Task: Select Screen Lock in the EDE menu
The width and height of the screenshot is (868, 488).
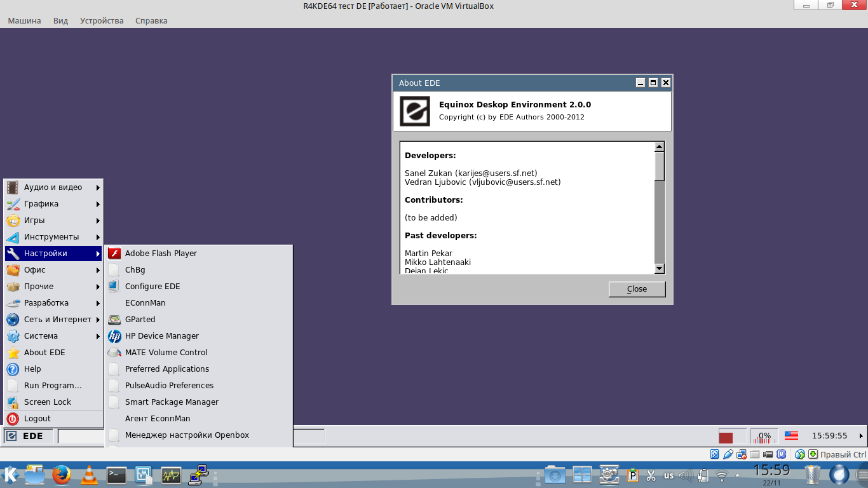Action: coord(53,402)
